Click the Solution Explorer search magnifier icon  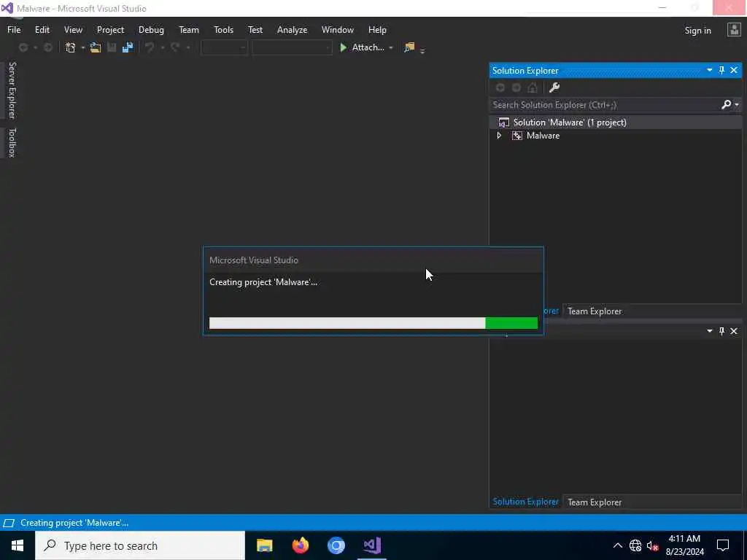click(726, 104)
